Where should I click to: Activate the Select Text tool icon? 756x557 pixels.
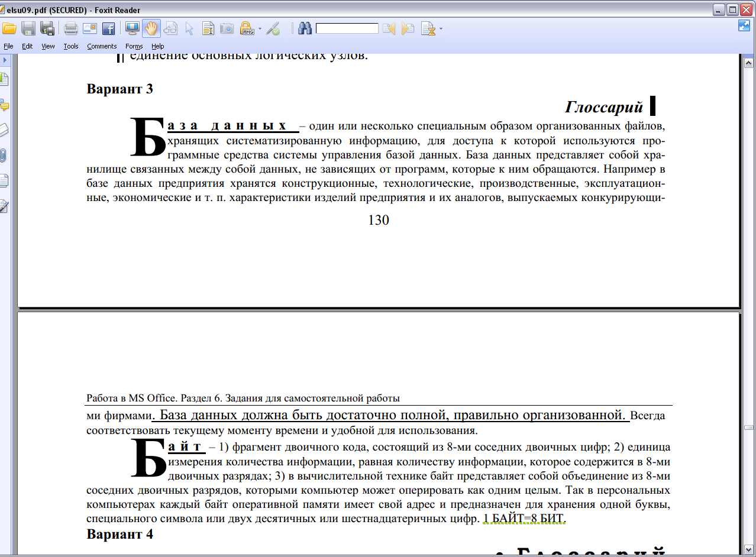pyautogui.click(x=208, y=28)
